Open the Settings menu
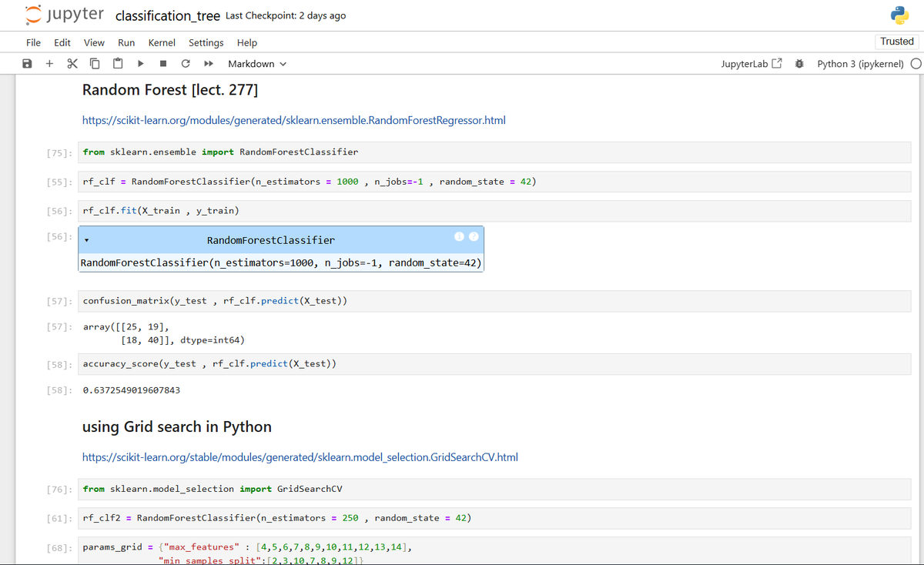This screenshot has width=924, height=565. (206, 43)
